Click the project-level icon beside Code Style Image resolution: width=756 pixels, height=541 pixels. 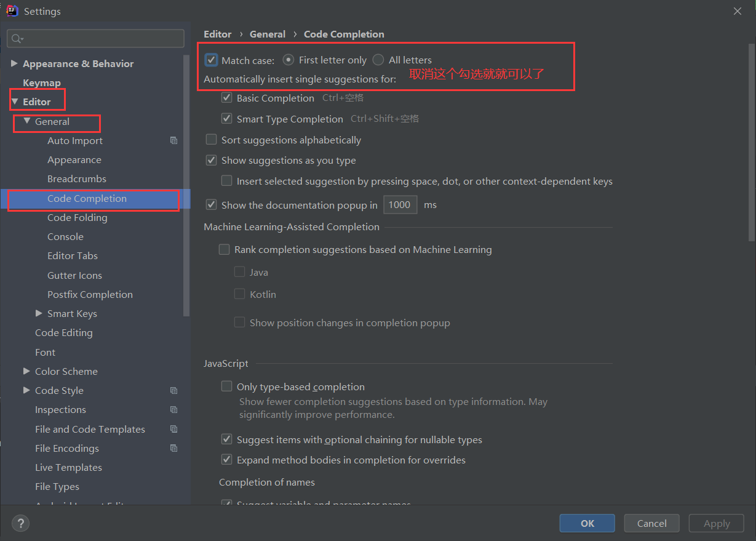pos(173,391)
